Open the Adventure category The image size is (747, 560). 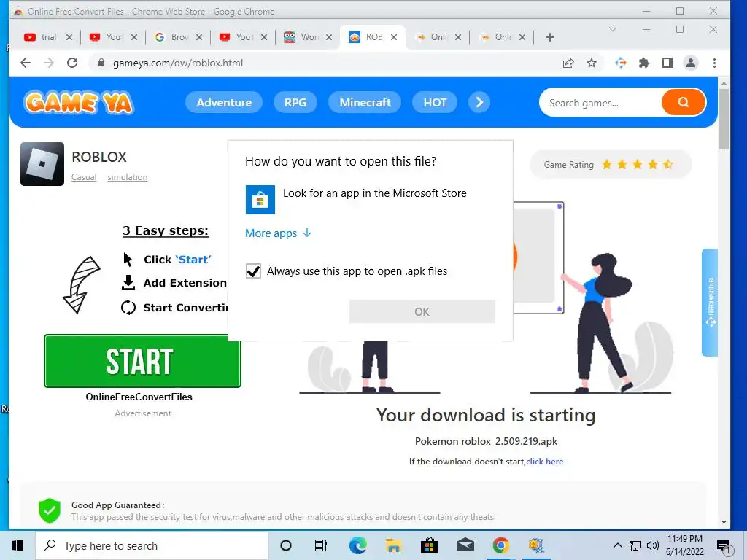pyautogui.click(x=224, y=102)
